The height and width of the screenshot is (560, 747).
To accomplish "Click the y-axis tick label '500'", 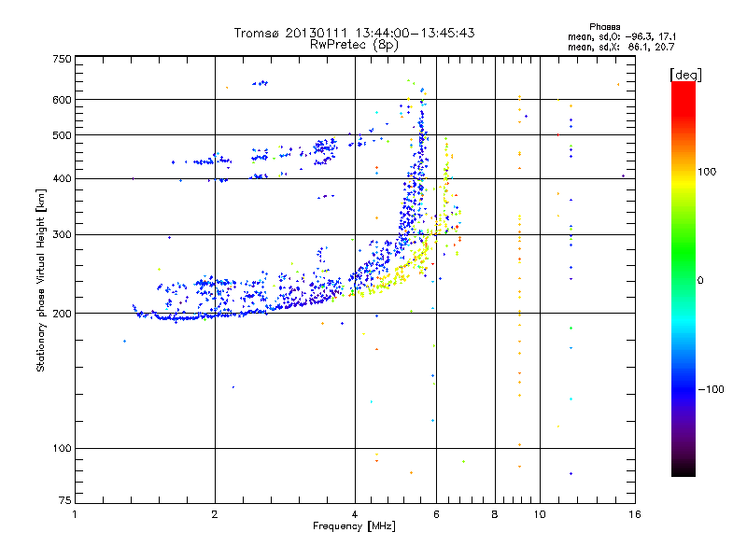I will point(63,135).
